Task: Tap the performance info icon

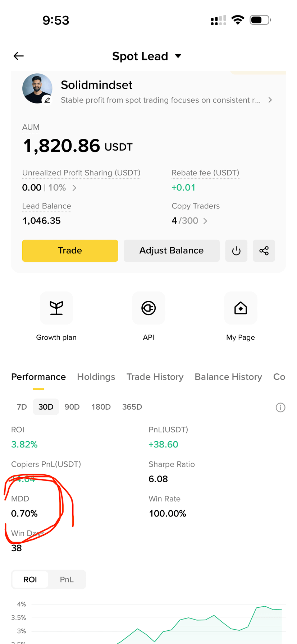Action: 280,407
